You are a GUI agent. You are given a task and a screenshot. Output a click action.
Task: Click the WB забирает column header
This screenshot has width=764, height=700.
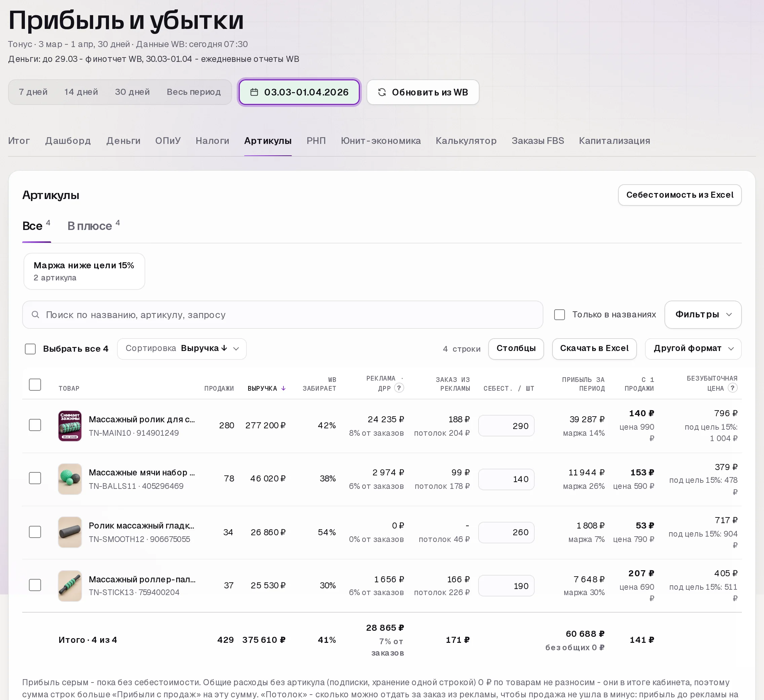coord(319,384)
